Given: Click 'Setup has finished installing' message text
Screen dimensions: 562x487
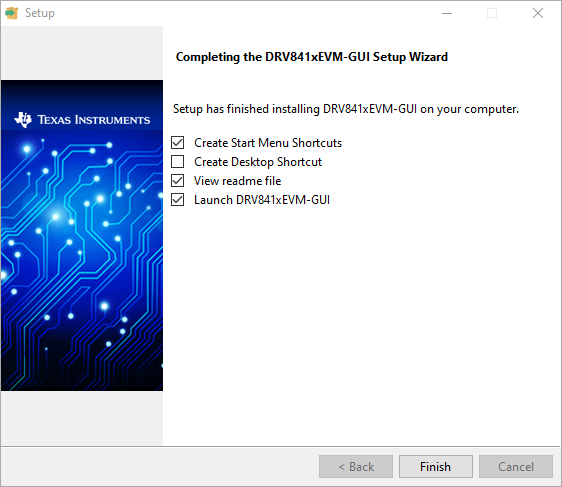Looking at the screenshot, I should [x=346, y=109].
